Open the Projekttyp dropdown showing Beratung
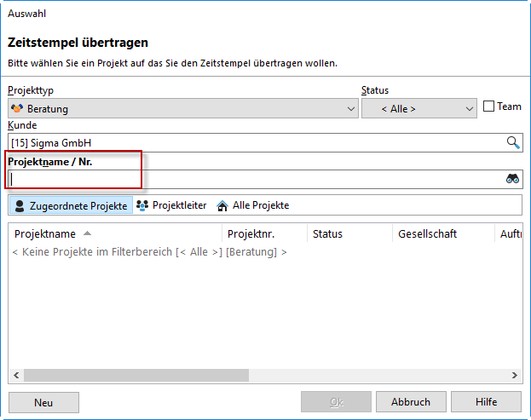The width and height of the screenshot is (531, 420). [183, 109]
